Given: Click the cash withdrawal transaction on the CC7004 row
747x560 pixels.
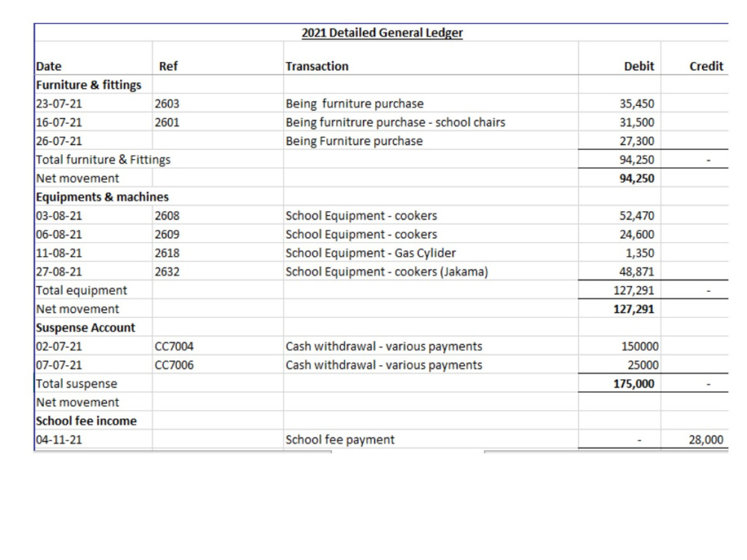Looking at the screenshot, I should click(384, 346).
